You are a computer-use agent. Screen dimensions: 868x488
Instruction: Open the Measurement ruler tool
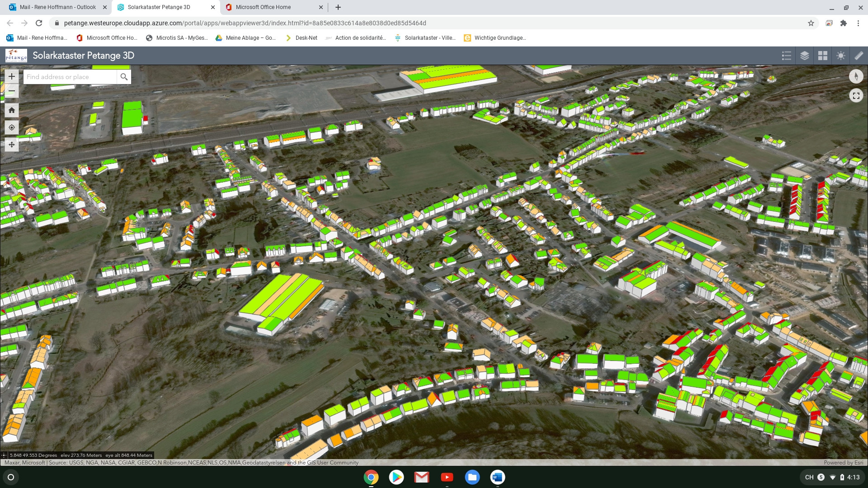pos(859,56)
